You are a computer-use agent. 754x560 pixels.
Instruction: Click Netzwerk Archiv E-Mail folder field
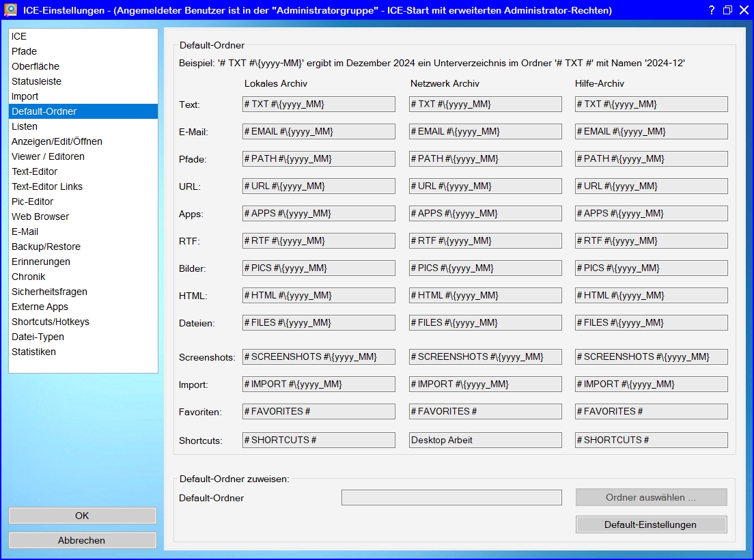click(x=485, y=132)
